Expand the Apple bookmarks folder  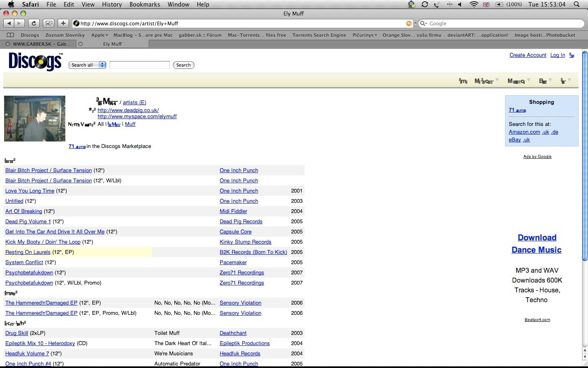[100, 35]
